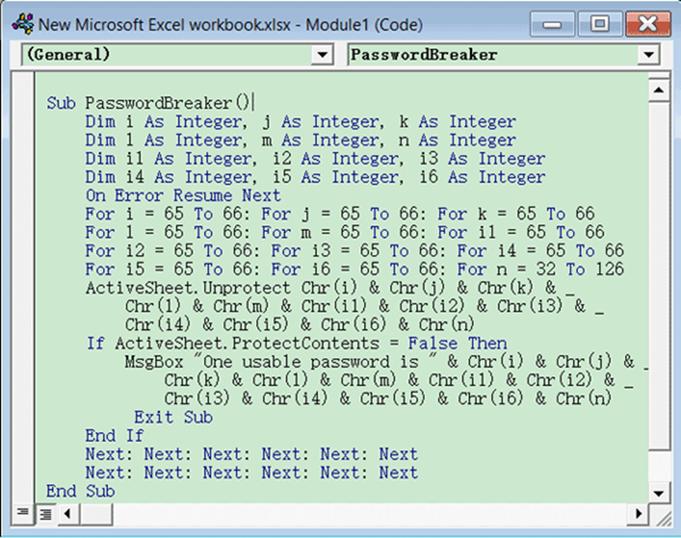This screenshot has height=538, width=681.
Task: Place cursor on the 'Exit Sub' line
Action: click(173, 417)
